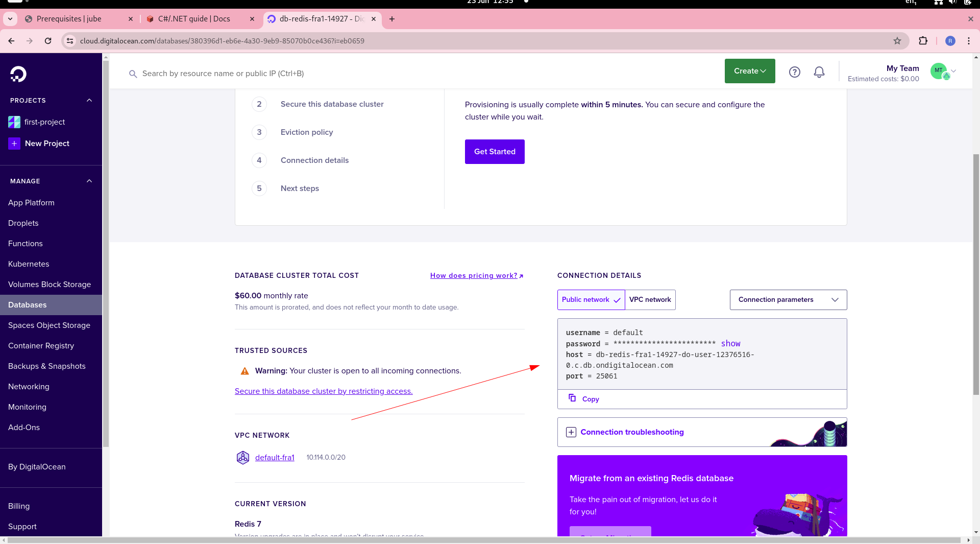Switch to VPC network option
This screenshot has width=980, height=544.
[x=650, y=300]
